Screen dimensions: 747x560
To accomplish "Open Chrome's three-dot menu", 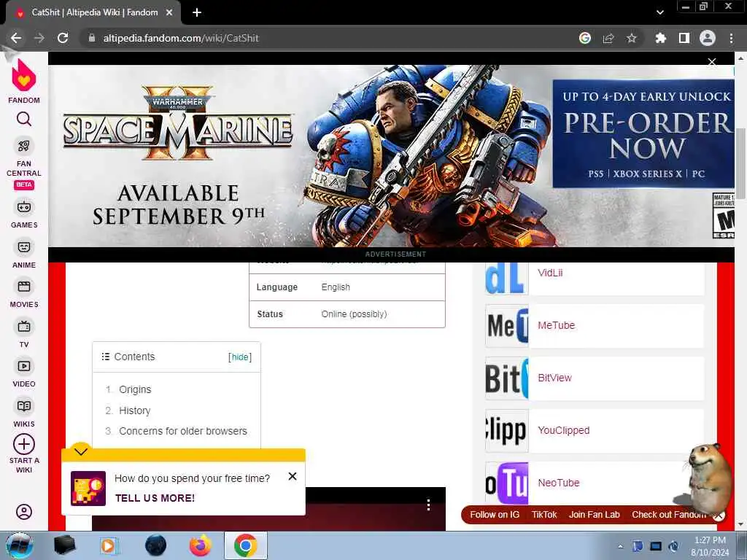I will (731, 38).
